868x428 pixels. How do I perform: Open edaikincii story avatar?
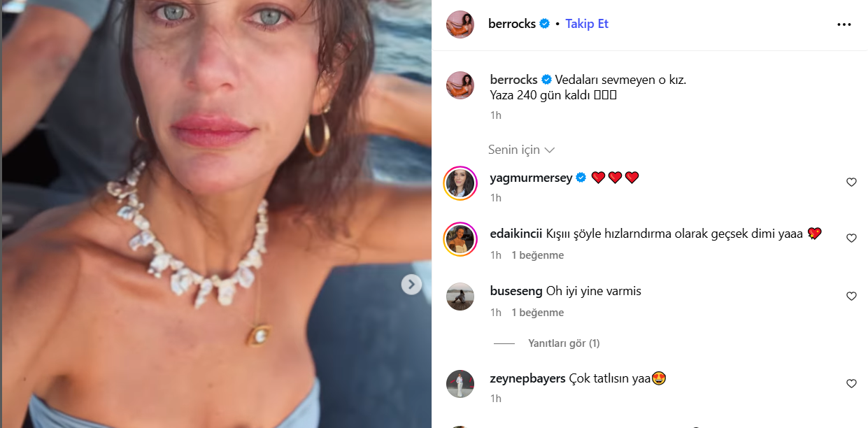(x=460, y=239)
